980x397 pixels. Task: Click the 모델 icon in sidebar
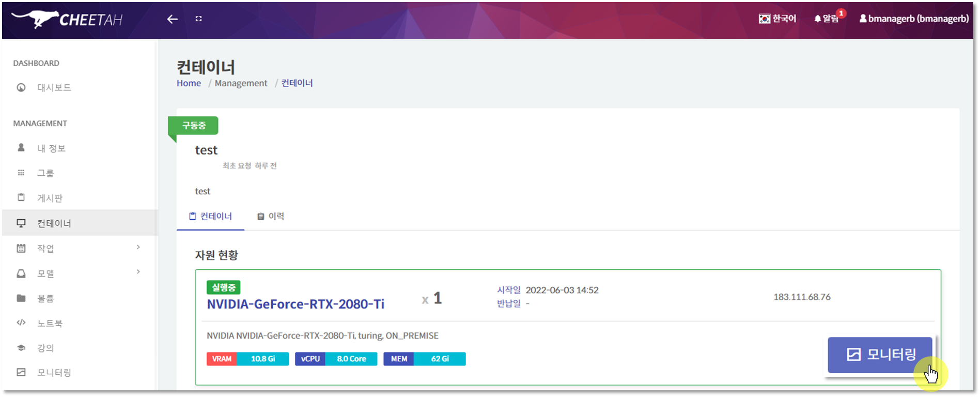click(x=21, y=273)
